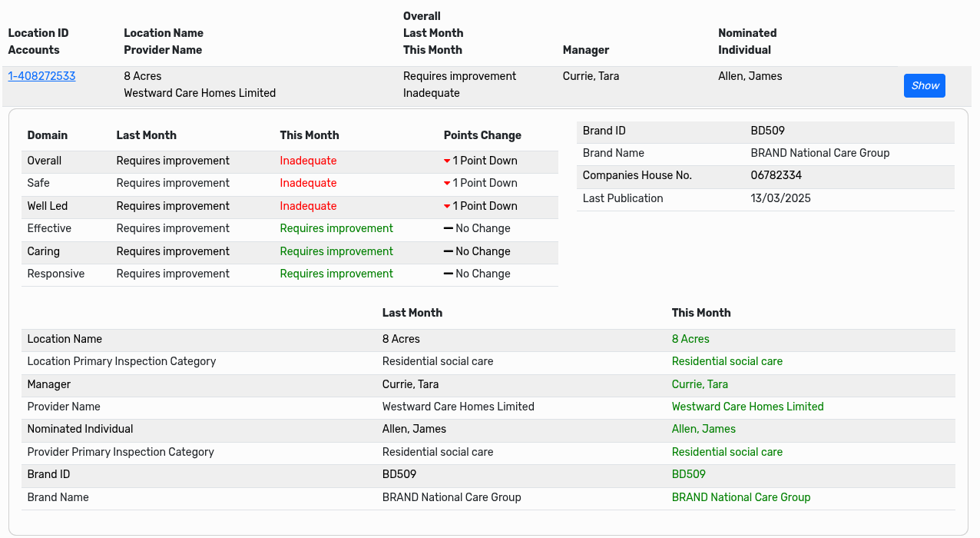
Task: Click the green Currie, Tara manager value
Action: 700,384
